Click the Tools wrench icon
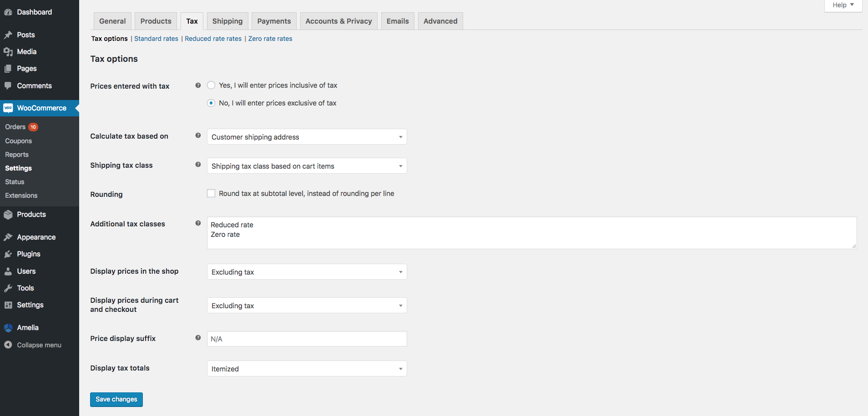 click(x=9, y=288)
